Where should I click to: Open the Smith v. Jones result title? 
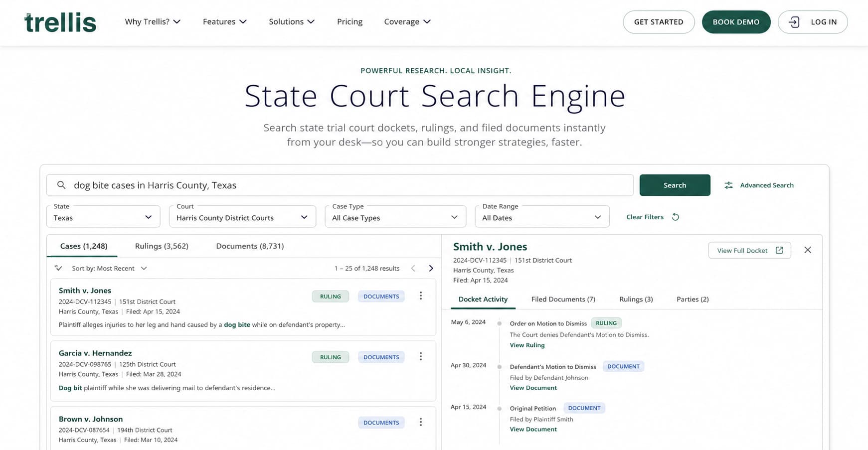[85, 291]
